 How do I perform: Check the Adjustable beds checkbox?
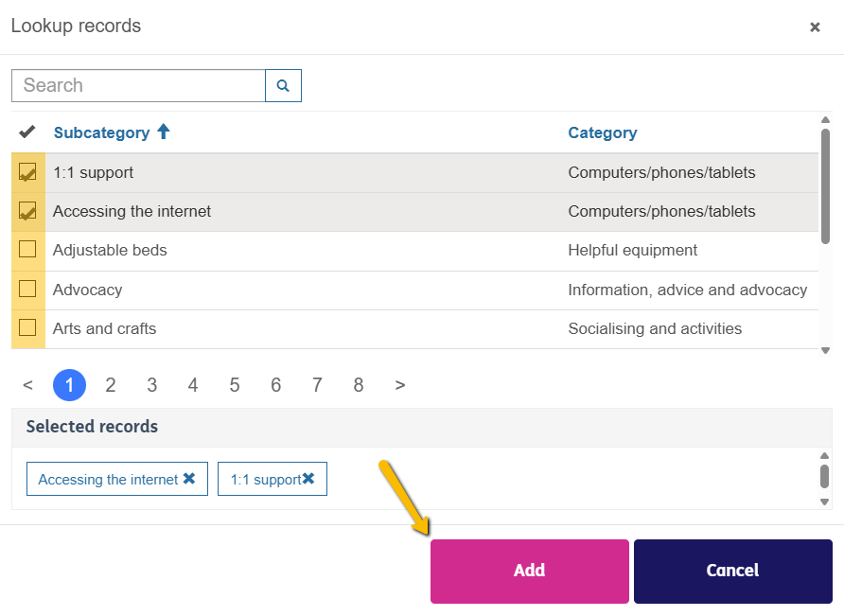(x=27, y=250)
